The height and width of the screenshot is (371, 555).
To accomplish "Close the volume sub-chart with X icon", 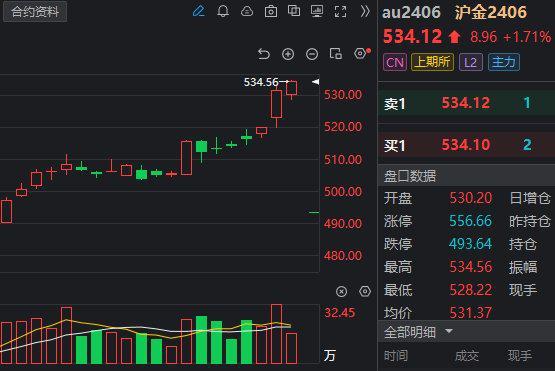I will 341,291.
